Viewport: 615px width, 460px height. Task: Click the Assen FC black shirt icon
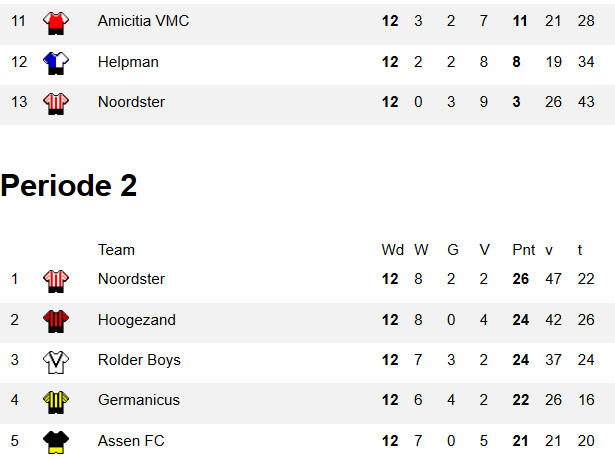tap(56, 442)
